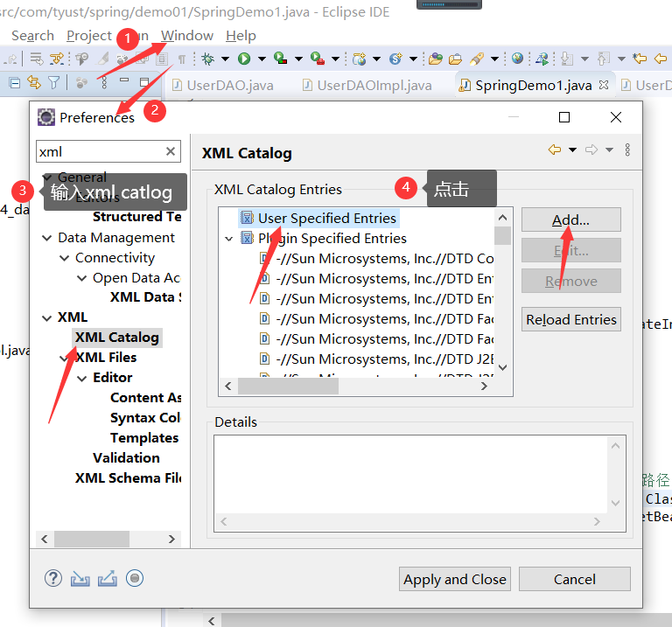The height and width of the screenshot is (627, 672).
Task: Collapse the Connectivity tree node
Action: (x=64, y=258)
